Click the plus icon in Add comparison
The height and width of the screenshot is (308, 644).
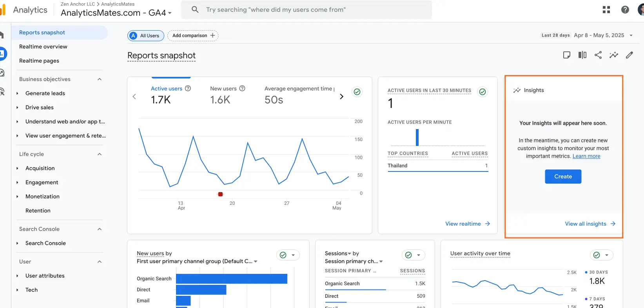213,35
